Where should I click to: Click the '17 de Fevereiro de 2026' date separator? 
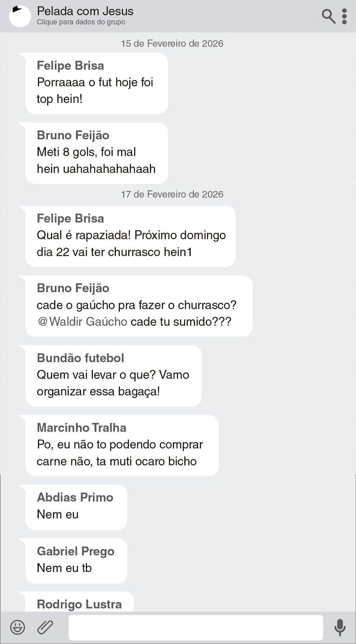click(172, 194)
